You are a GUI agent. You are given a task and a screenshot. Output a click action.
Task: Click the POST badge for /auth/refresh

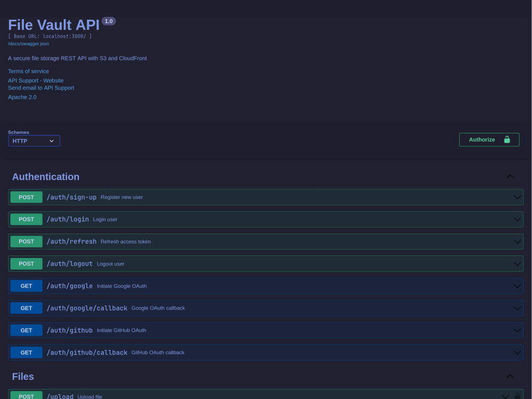click(27, 242)
